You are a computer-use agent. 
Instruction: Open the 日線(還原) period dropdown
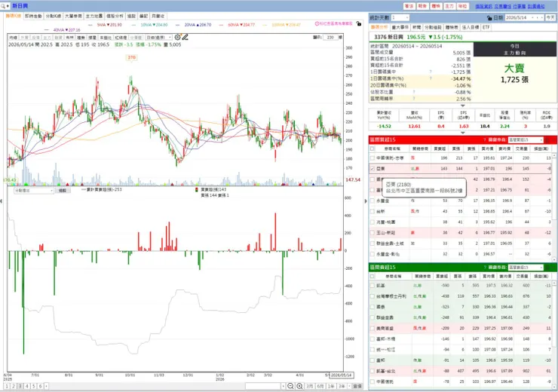click(x=158, y=38)
